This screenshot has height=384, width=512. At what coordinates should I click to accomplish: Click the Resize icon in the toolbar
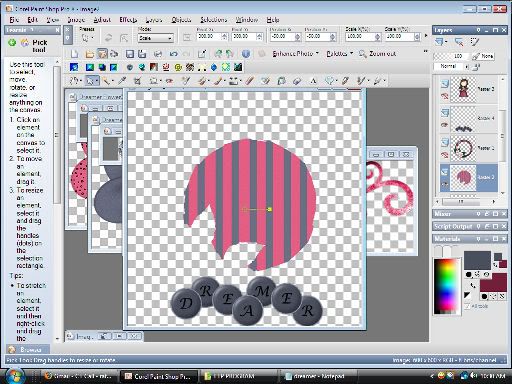pos(202,54)
